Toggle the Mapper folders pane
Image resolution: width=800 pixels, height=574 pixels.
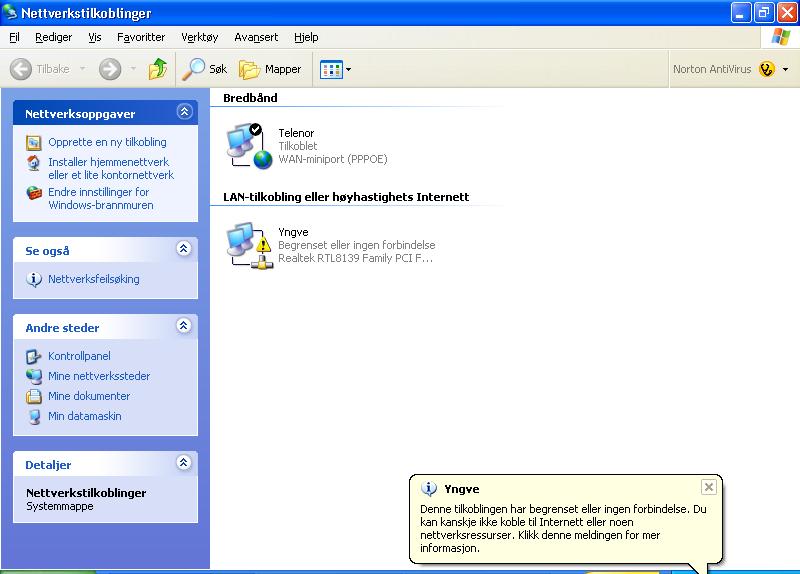click(x=270, y=69)
